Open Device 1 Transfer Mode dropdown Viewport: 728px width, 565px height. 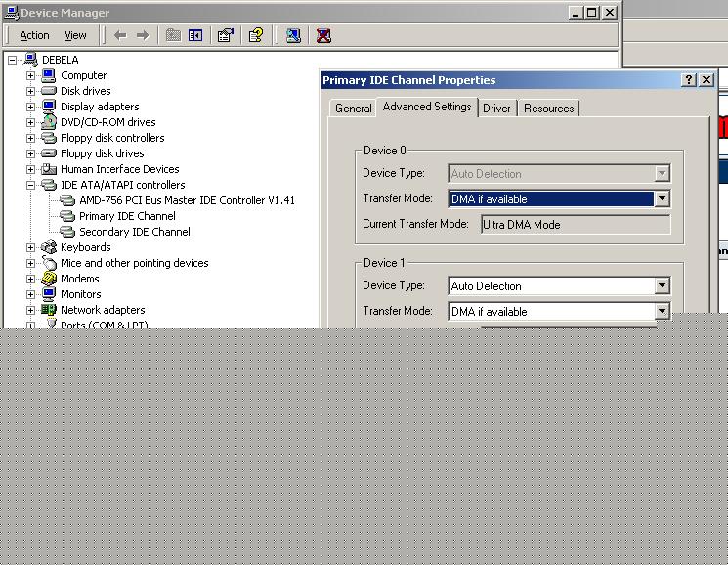tap(662, 312)
